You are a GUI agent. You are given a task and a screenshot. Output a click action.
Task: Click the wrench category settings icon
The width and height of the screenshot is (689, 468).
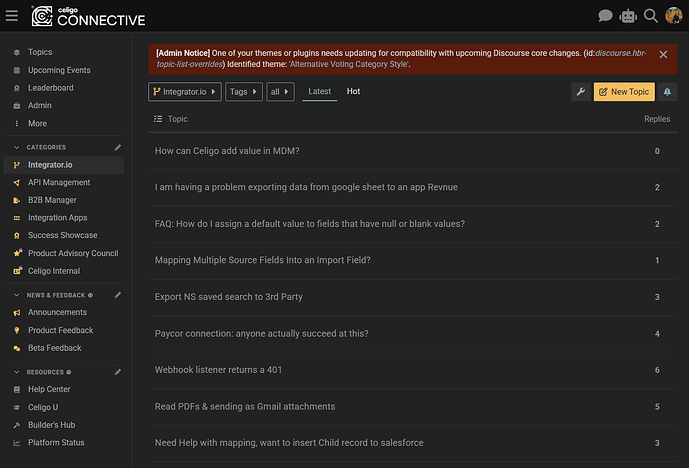580,91
